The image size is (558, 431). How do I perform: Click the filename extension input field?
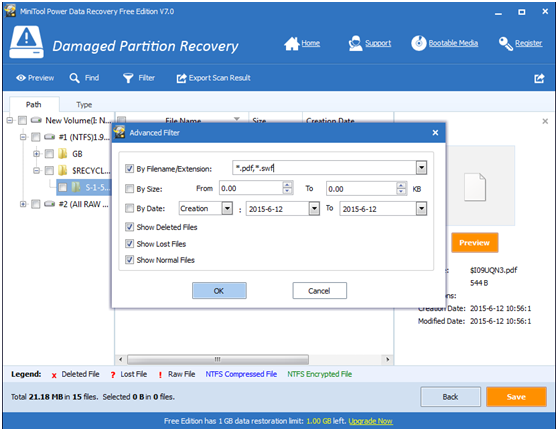(324, 168)
